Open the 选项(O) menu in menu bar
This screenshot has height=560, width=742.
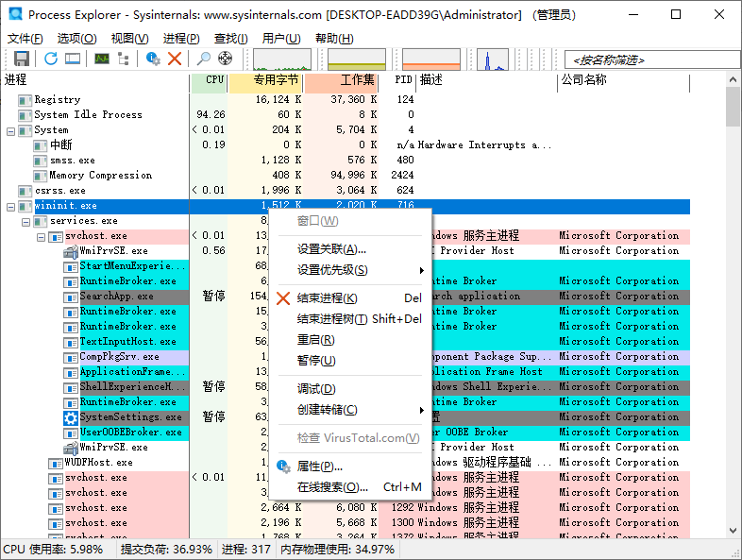tap(76, 38)
